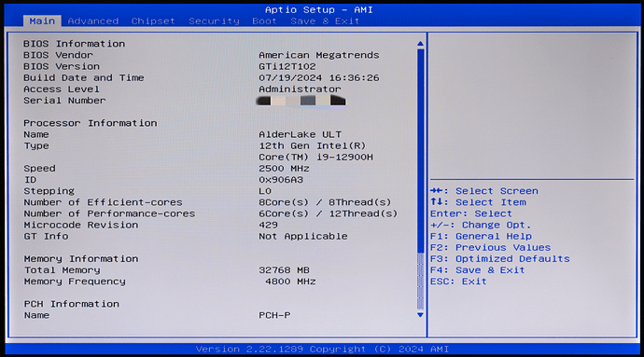Viewport: 644px width, 357px height.
Task: Go to the Security tab
Action: coord(214,21)
